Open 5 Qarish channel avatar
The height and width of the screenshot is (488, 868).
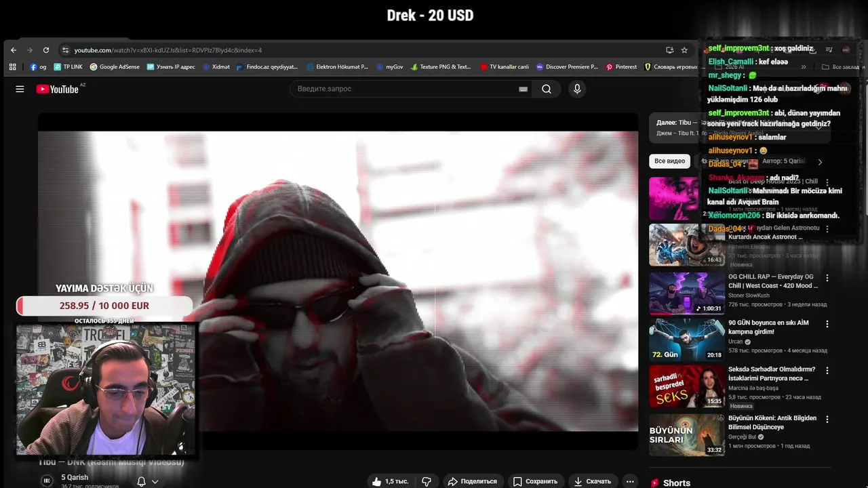pos(47,481)
